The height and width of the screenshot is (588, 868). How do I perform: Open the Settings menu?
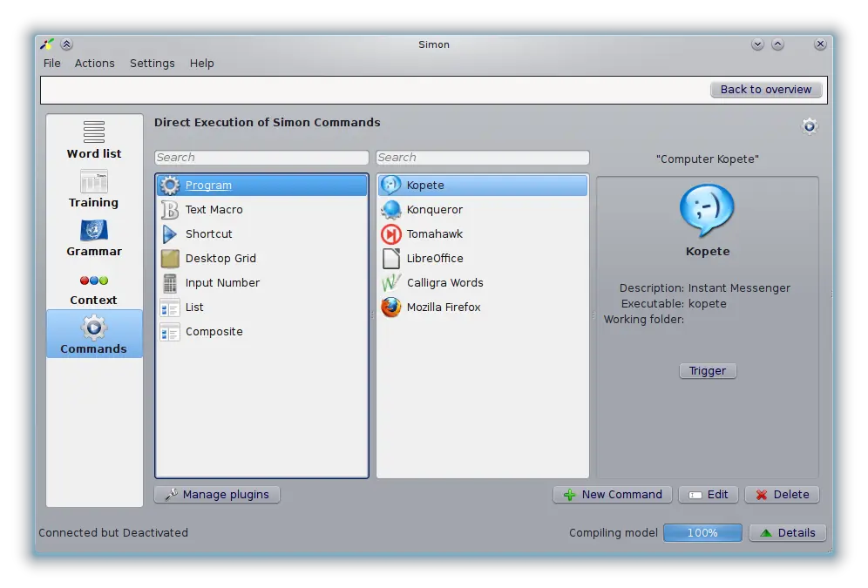153,63
